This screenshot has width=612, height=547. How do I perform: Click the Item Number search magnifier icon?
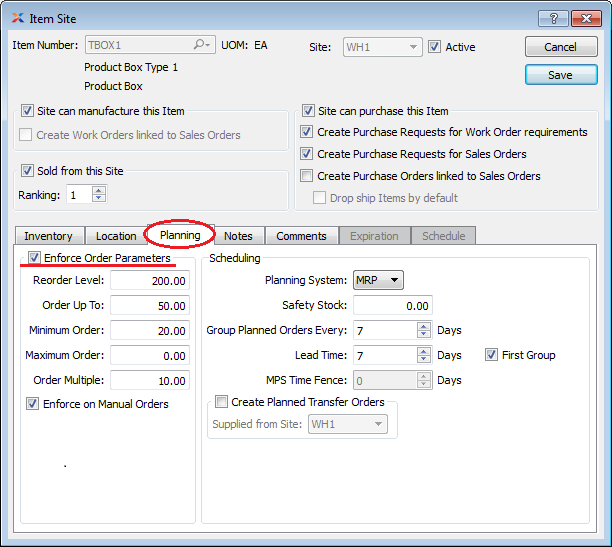coord(202,47)
